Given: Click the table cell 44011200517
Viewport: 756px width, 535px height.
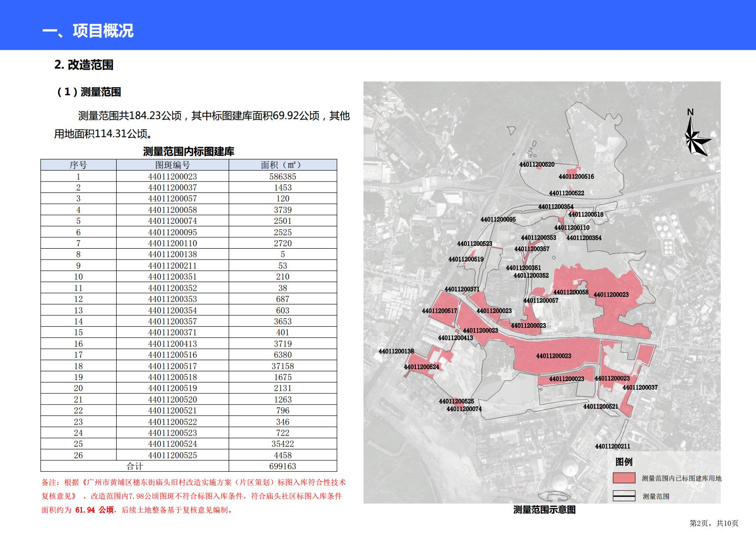Looking at the screenshot, I should tap(172, 366).
